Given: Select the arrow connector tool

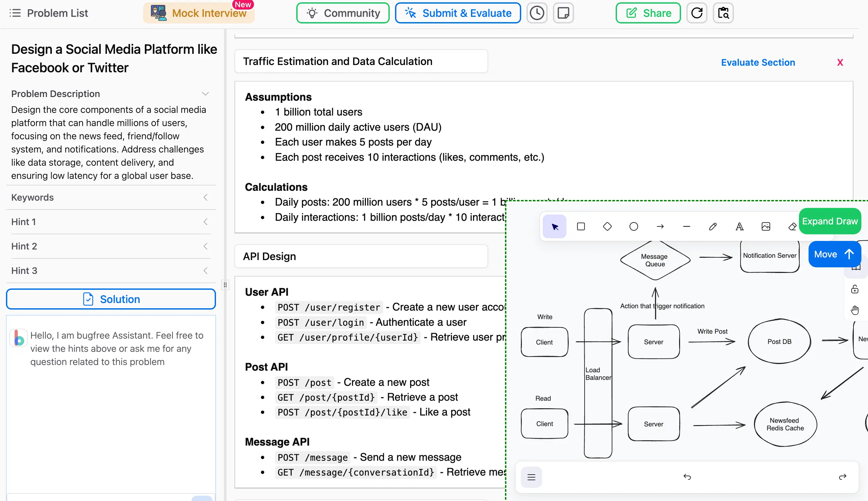Looking at the screenshot, I should [x=660, y=226].
